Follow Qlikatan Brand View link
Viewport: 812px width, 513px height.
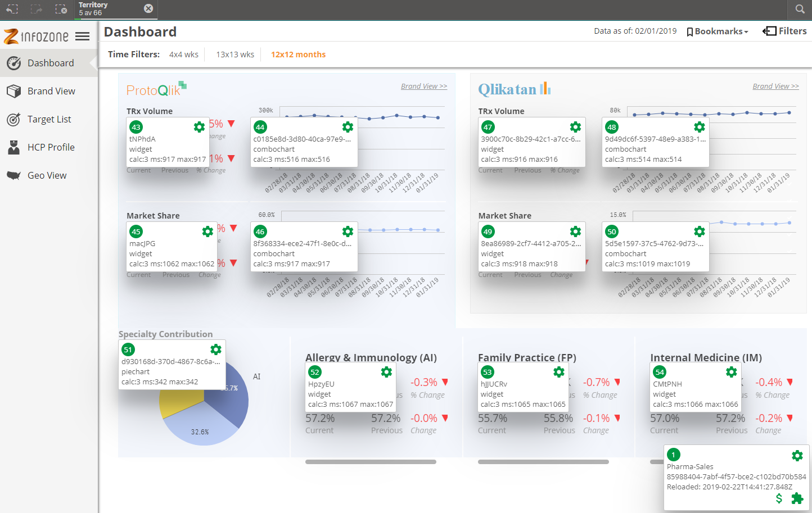(775, 87)
